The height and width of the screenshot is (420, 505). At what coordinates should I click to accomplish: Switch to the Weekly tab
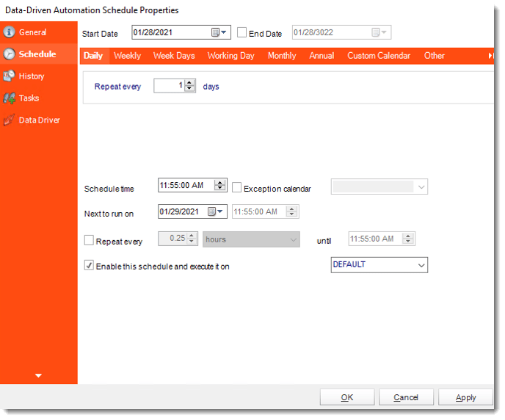(127, 56)
